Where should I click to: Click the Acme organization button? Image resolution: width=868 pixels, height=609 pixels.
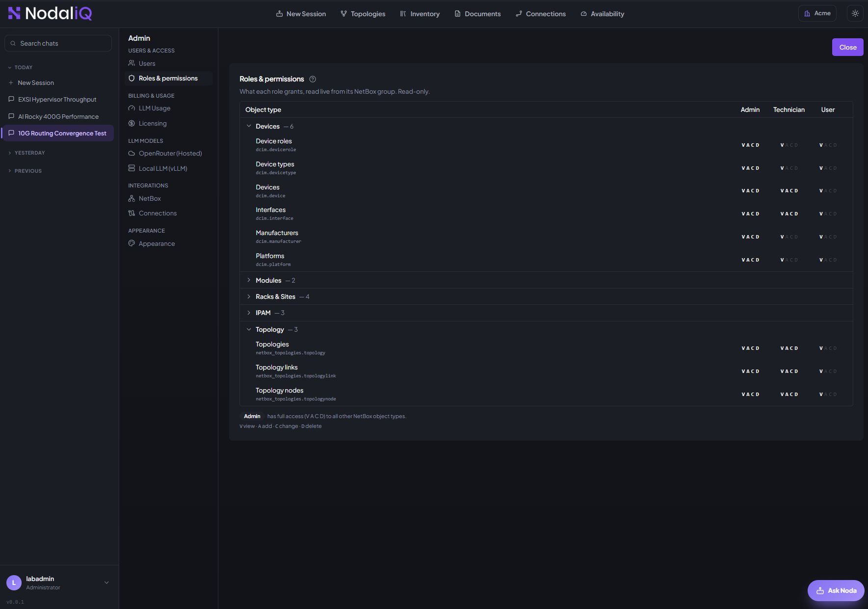coord(817,13)
